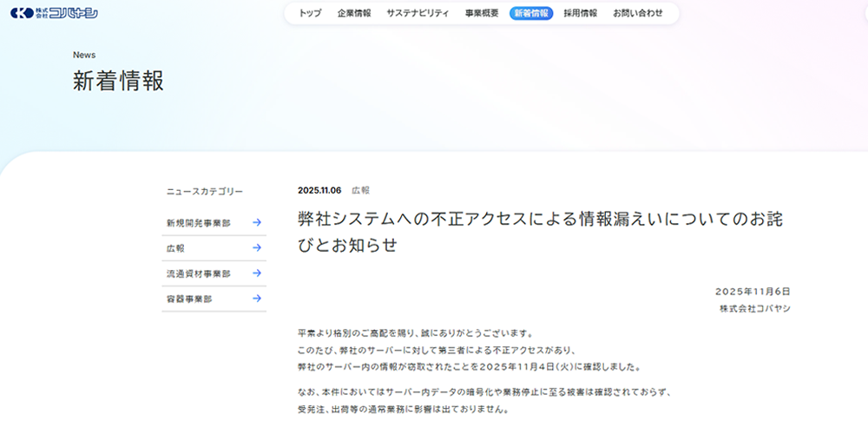Click the 広報 tag beside the date

360,190
